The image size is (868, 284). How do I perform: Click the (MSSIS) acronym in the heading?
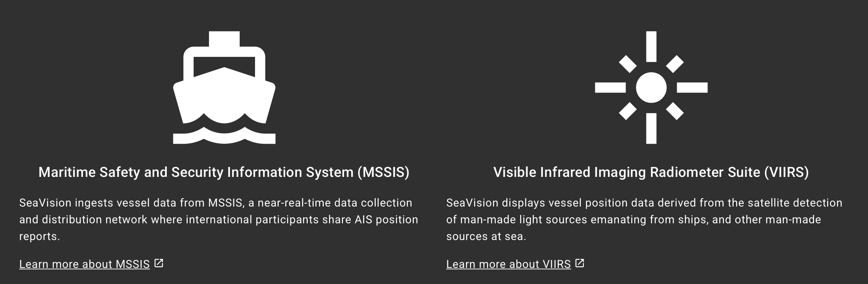[383, 172]
